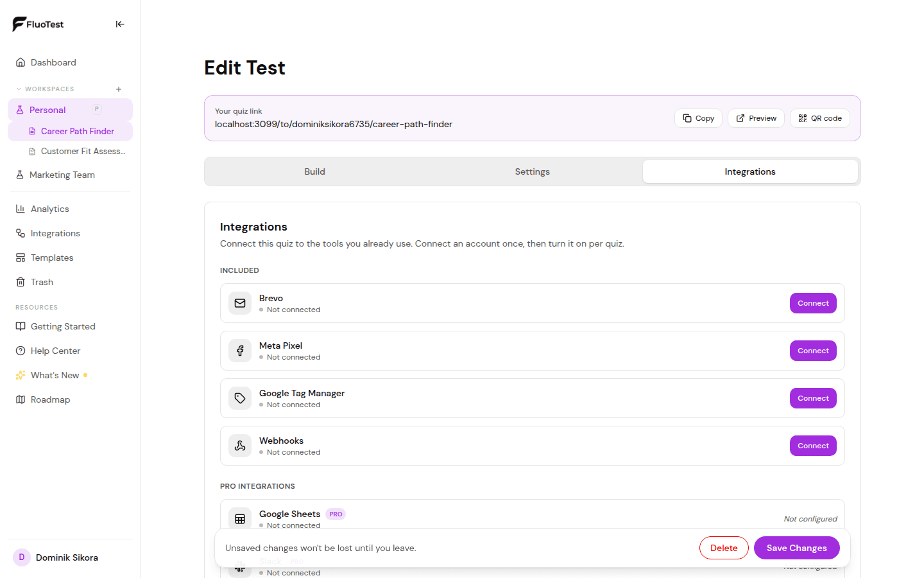
Task: Click the Help Center question icon
Action: tap(21, 351)
